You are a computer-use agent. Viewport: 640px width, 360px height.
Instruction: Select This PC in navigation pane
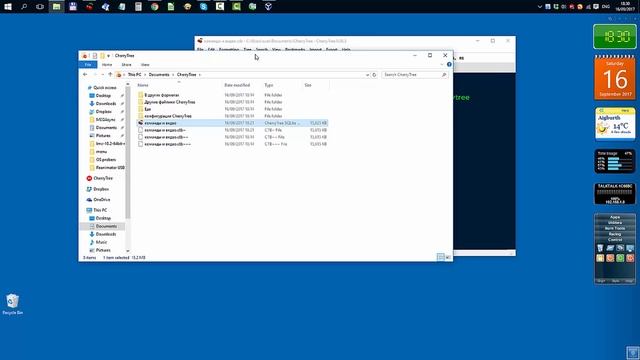click(100, 210)
